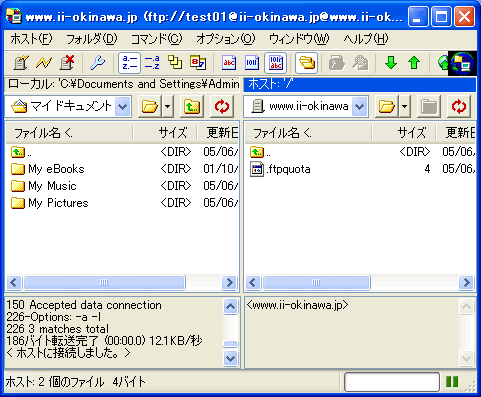Click the local pane horizontal scrollbar thumb
Viewport: 481px width, 397px height.
point(104,283)
